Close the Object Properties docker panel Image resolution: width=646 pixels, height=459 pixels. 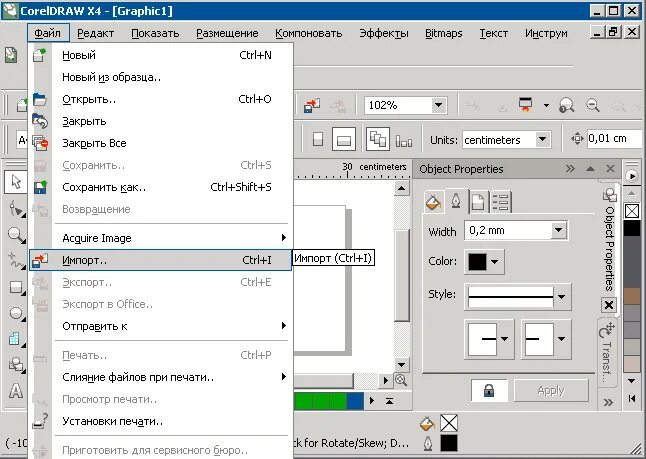tap(610, 169)
